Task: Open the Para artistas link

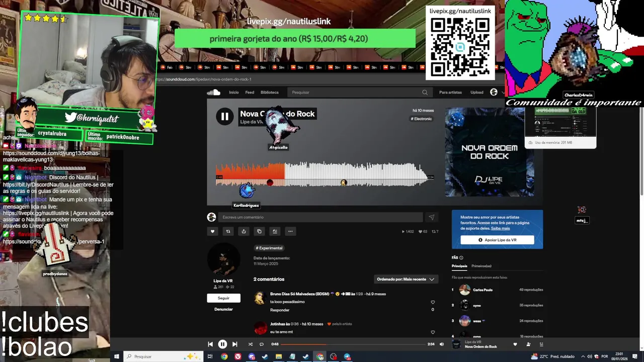Action: click(450, 93)
